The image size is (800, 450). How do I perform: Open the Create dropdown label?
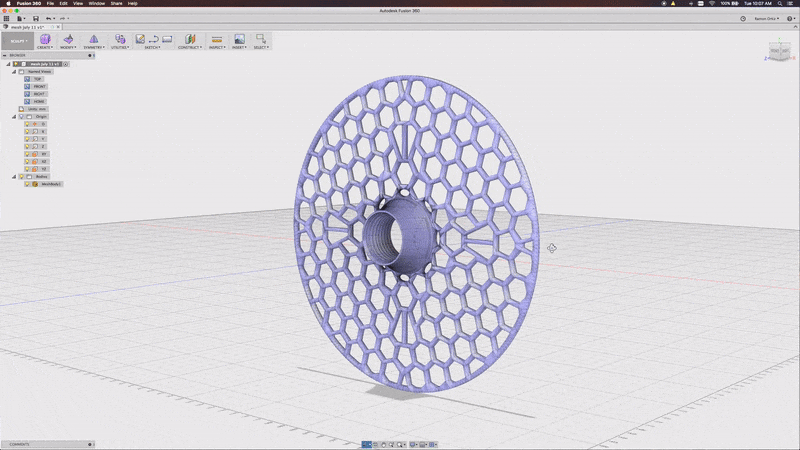point(44,47)
